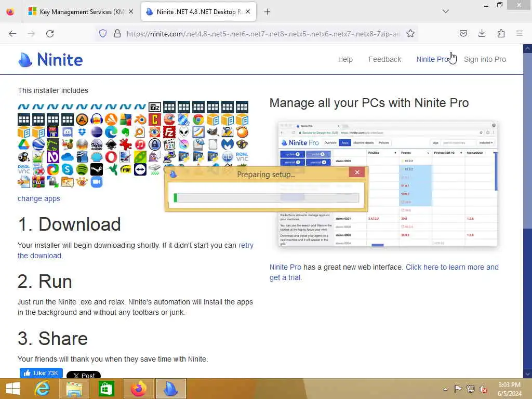This screenshot has height=399, width=532.
Task: Open the Help link
Action: click(x=345, y=59)
